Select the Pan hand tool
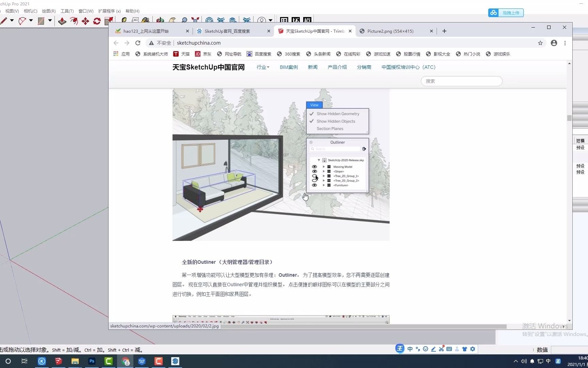The height and width of the screenshot is (368, 588). (173, 20)
